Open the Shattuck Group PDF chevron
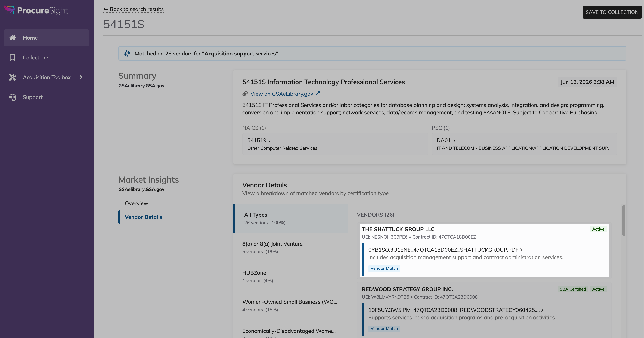The image size is (644, 338). (521, 250)
